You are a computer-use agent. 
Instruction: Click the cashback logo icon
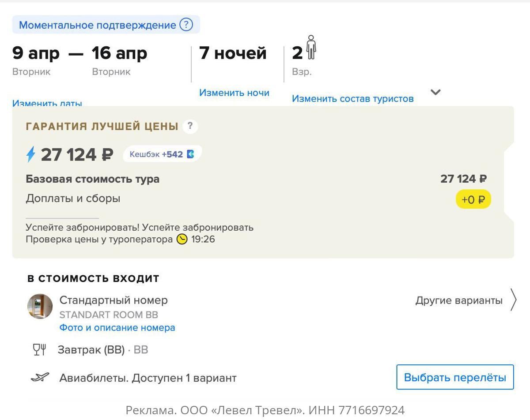coord(190,154)
